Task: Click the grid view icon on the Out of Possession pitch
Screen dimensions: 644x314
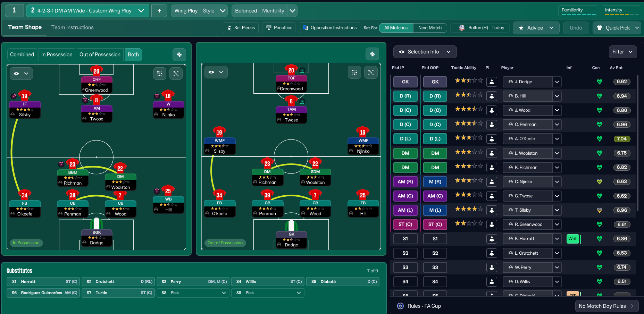Action: [354, 72]
